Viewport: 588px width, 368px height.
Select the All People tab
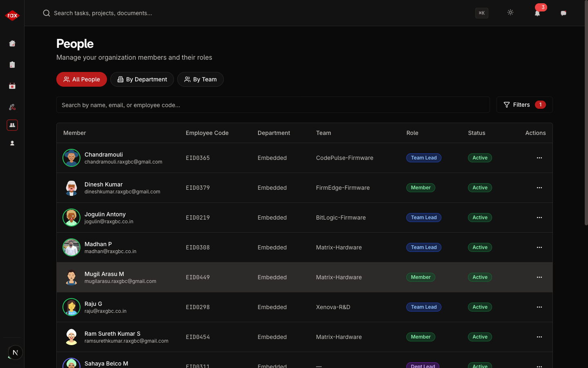[82, 79]
